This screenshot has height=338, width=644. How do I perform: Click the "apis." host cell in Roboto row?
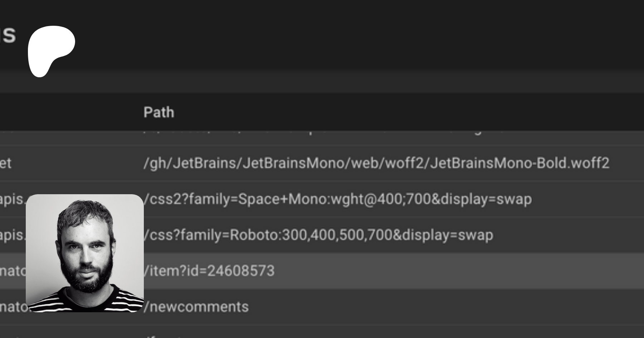pyautogui.click(x=13, y=235)
